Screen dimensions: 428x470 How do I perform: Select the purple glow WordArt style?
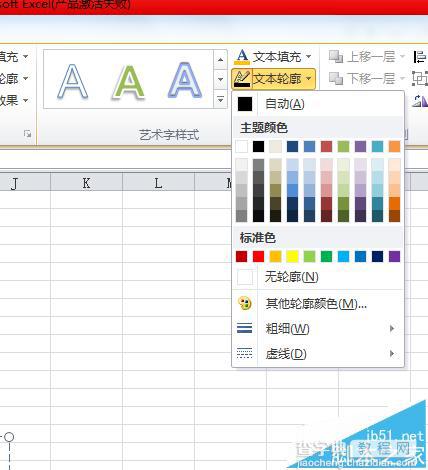pos(185,81)
